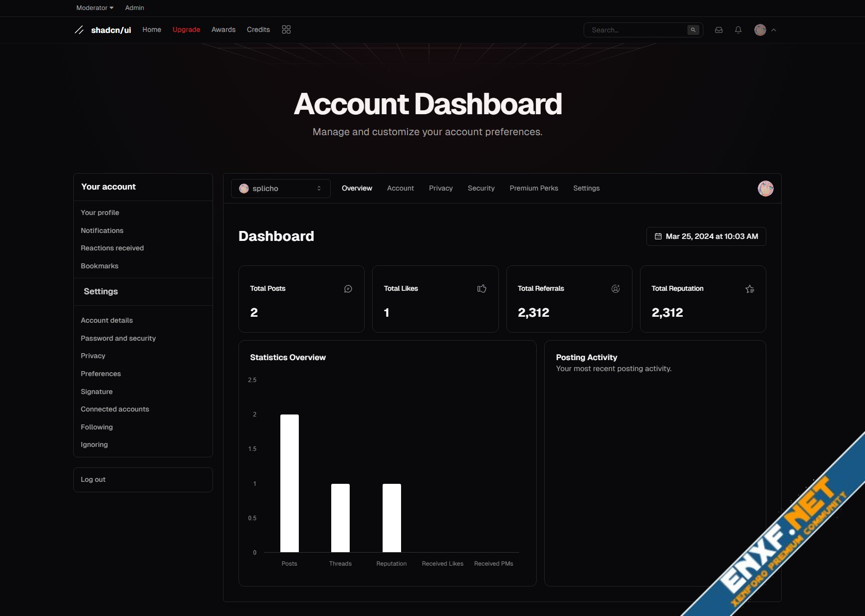865x616 pixels.
Task: Click the Total Reputation star icon
Action: (749, 289)
